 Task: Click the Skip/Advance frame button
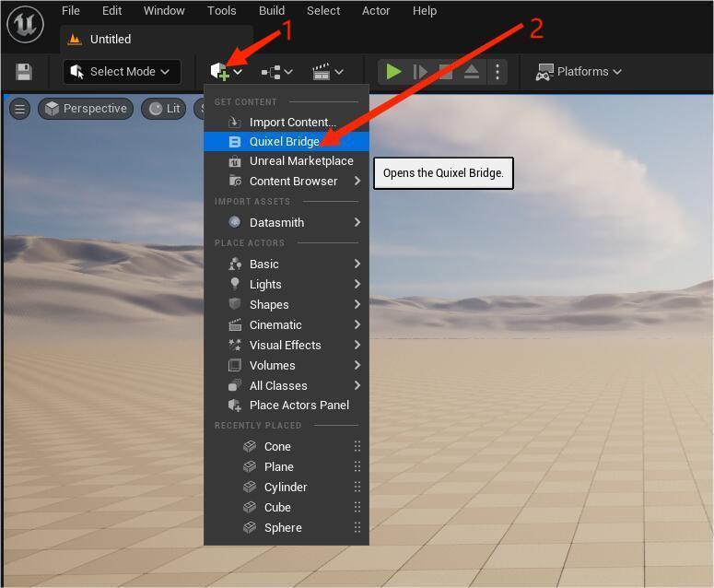coord(420,72)
